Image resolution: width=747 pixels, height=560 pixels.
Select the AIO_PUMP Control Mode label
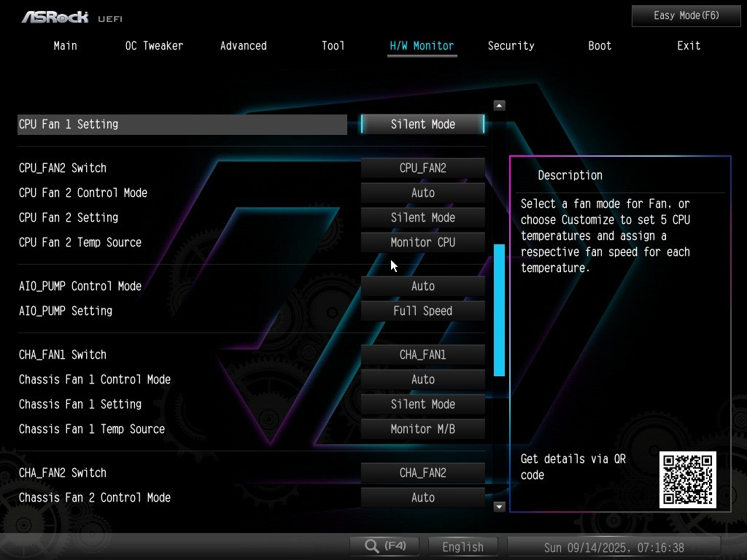tap(80, 286)
